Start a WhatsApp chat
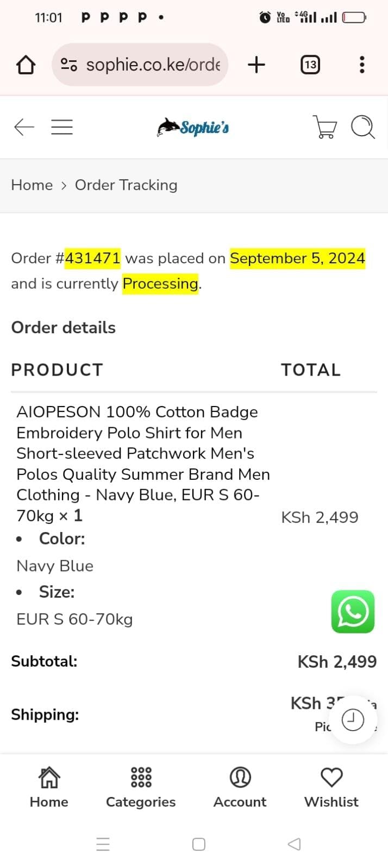Image resolution: width=388 pixels, height=868 pixels. coord(353,612)
